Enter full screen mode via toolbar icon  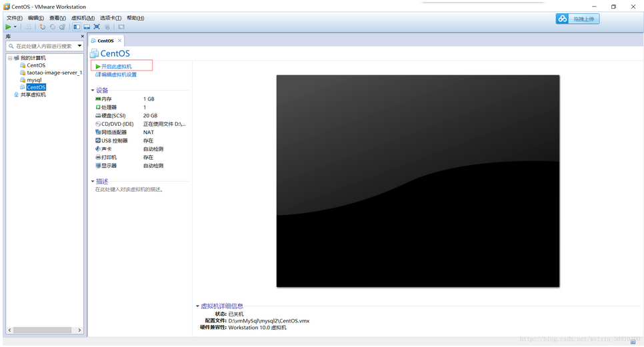click(97, 27)
